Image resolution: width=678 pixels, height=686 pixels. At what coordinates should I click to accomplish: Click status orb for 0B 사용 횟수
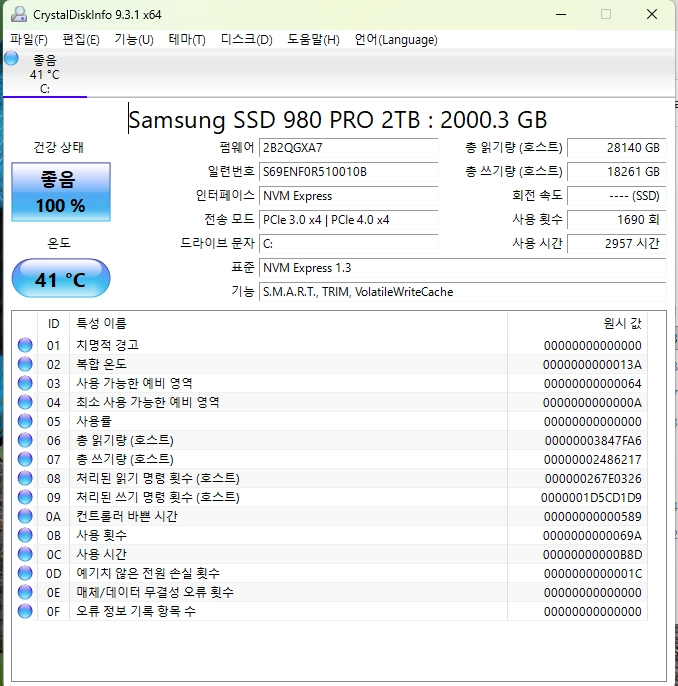(x=25, y=536)
